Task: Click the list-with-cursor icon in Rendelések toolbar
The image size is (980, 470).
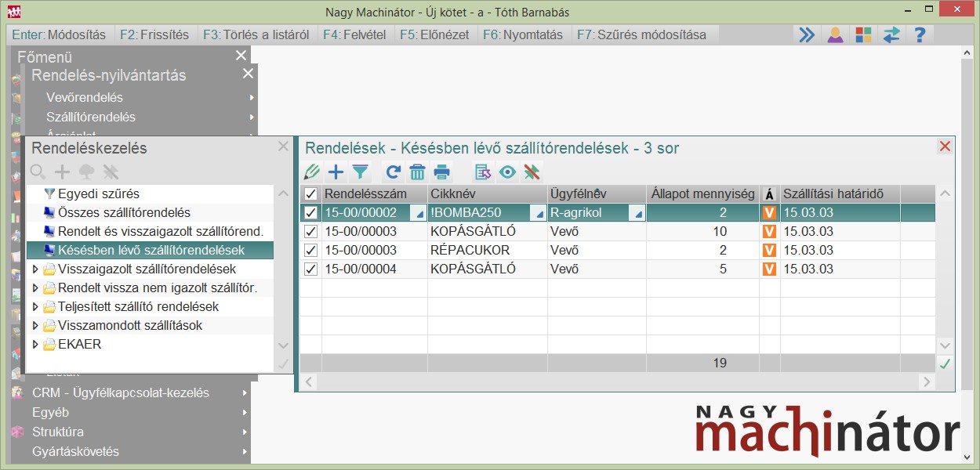Action: point(483,172)
